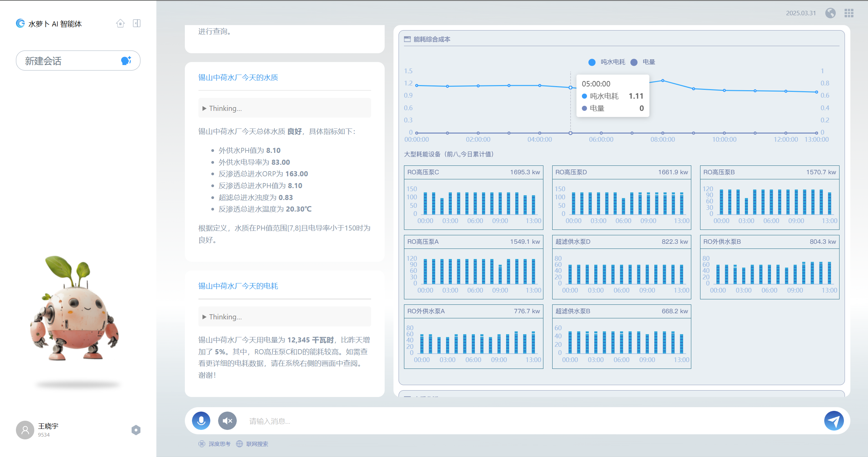Select the RO外供水泵A card title
Viewport: 868px width, 457px height.
click(426, 311)
